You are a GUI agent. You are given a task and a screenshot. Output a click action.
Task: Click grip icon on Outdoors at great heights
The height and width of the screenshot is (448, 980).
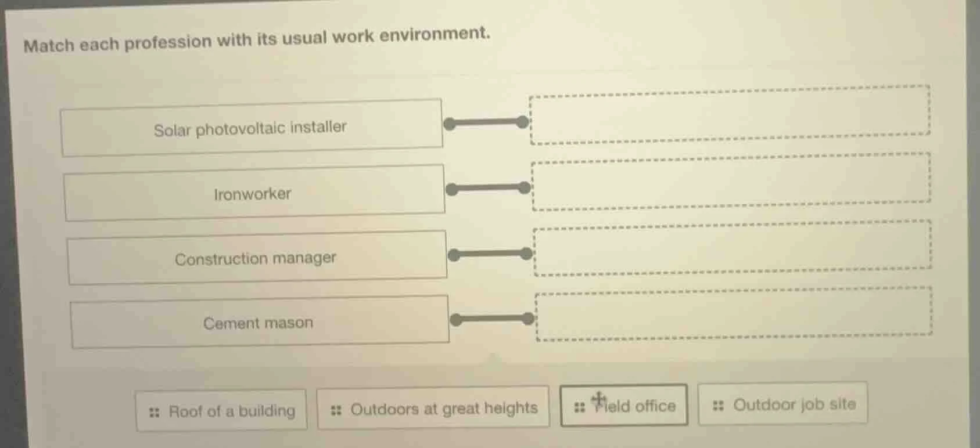[x=336, y=410]
